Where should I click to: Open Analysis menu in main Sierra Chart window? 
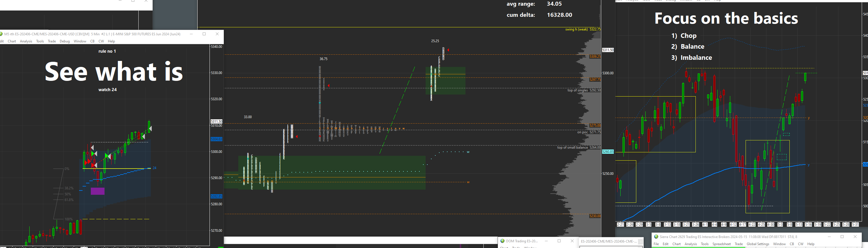click(x=691, y=244)
